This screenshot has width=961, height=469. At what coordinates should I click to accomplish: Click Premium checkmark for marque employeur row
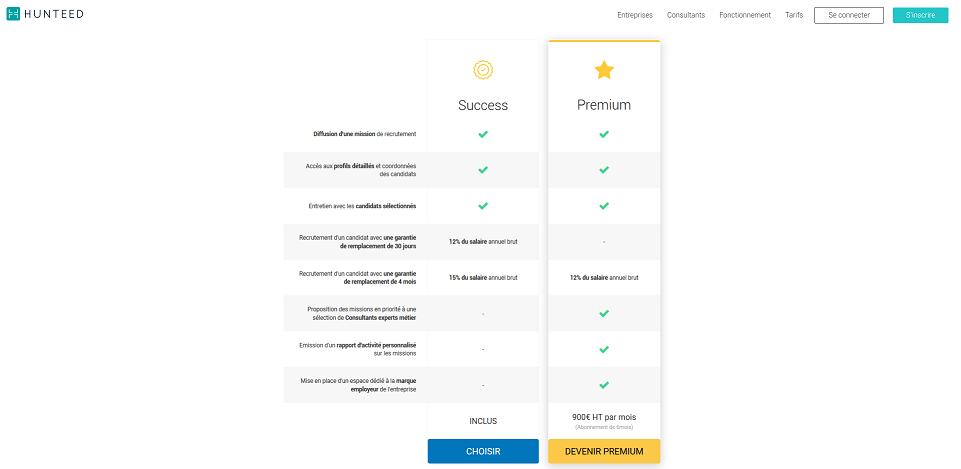point(604,385)
